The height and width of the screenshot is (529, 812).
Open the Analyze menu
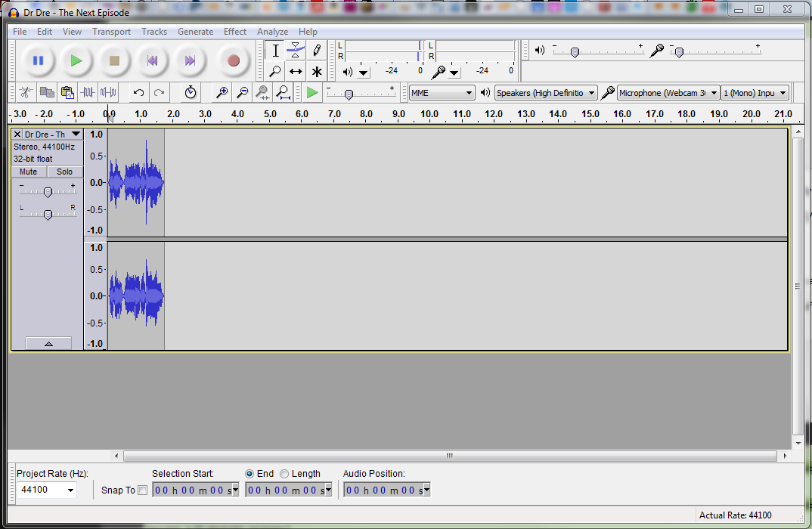coord(272,32)
